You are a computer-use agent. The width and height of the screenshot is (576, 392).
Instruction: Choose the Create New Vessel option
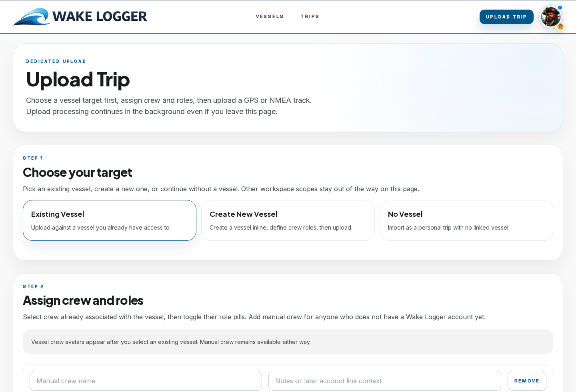288,220
